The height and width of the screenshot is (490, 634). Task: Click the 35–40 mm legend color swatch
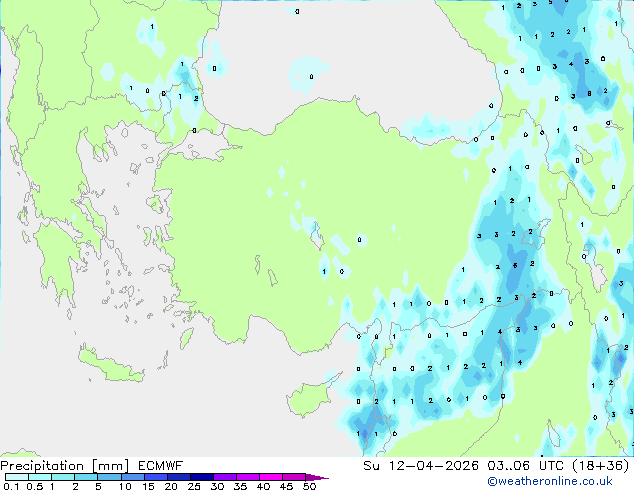[248, 477]
